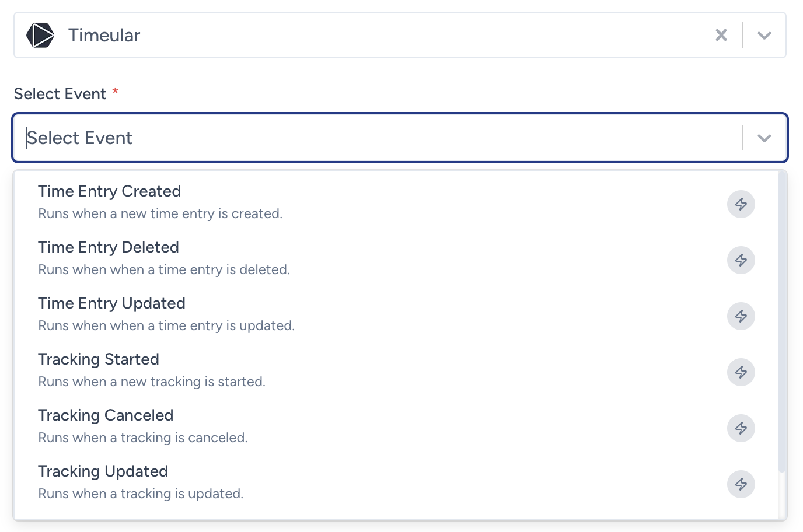Click lightning icon beside Tracking Updated
The image size is (803, 532).
pyautogui.click(x=741, y=484)
